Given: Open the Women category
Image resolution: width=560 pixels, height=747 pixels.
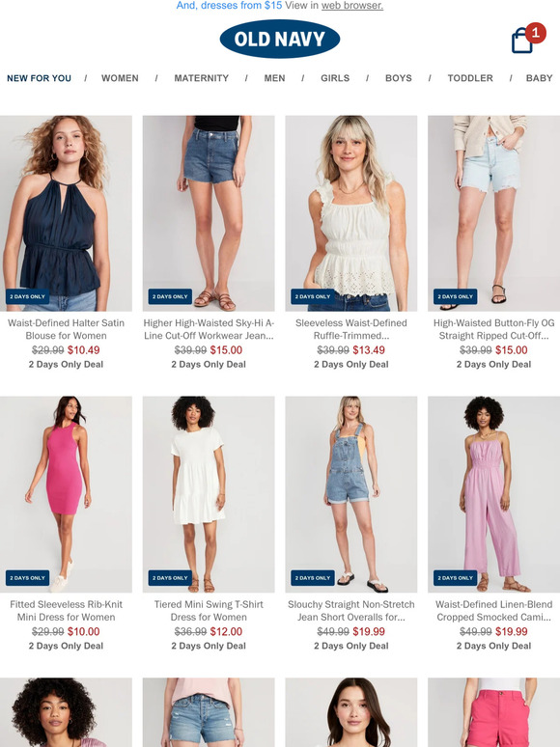Looking at the screenshot, I should click(x=120, y=78).
